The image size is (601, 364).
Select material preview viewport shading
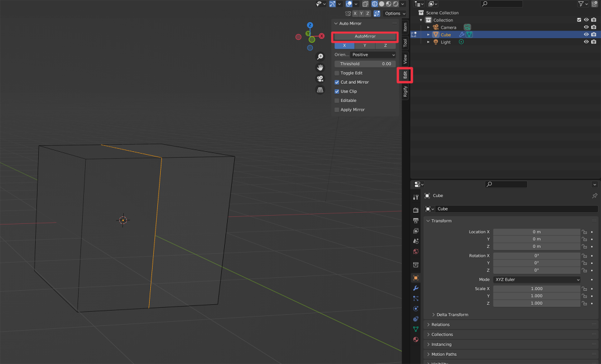(389, 4)
